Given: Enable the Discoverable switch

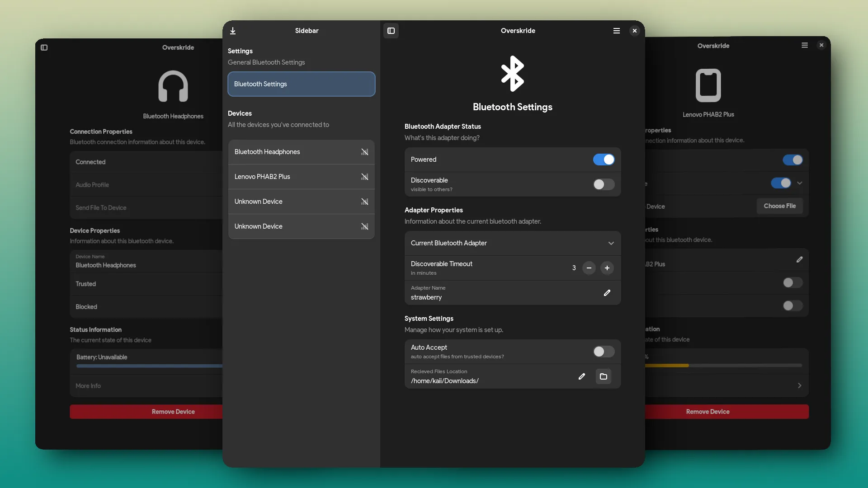Looking at the screenshot, I should click(604, 184).
